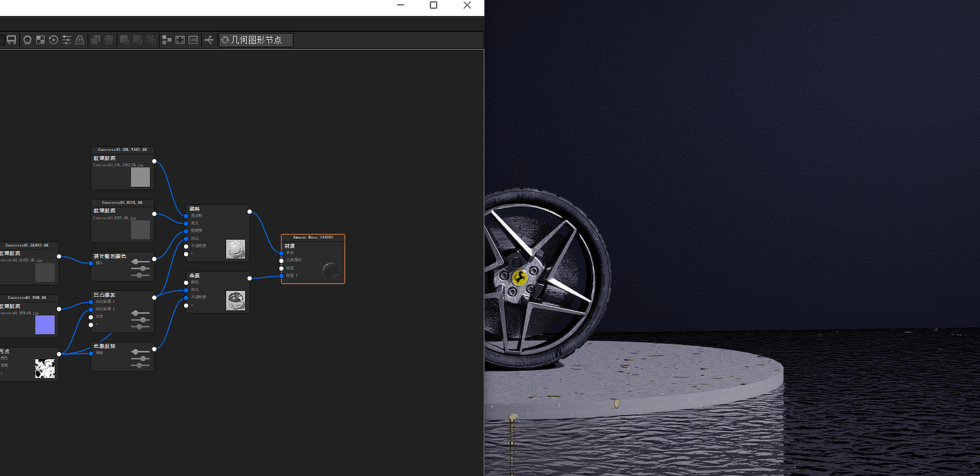Reset zoom with the 100 icon

click(193, 41)
